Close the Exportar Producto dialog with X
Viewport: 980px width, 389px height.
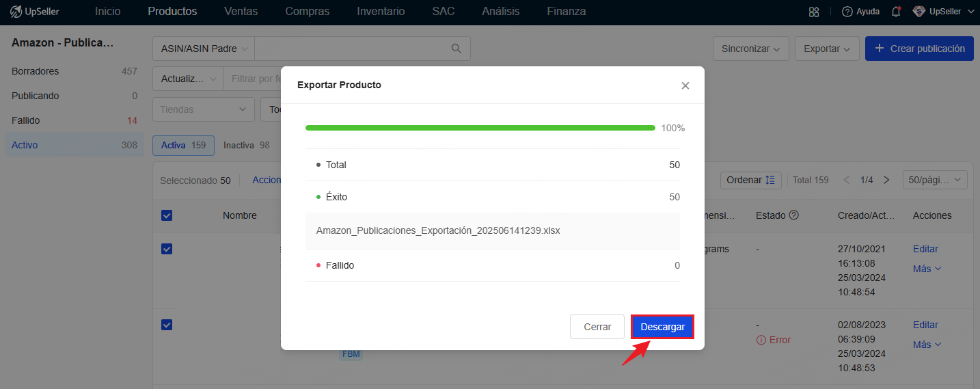pos(685,85)
